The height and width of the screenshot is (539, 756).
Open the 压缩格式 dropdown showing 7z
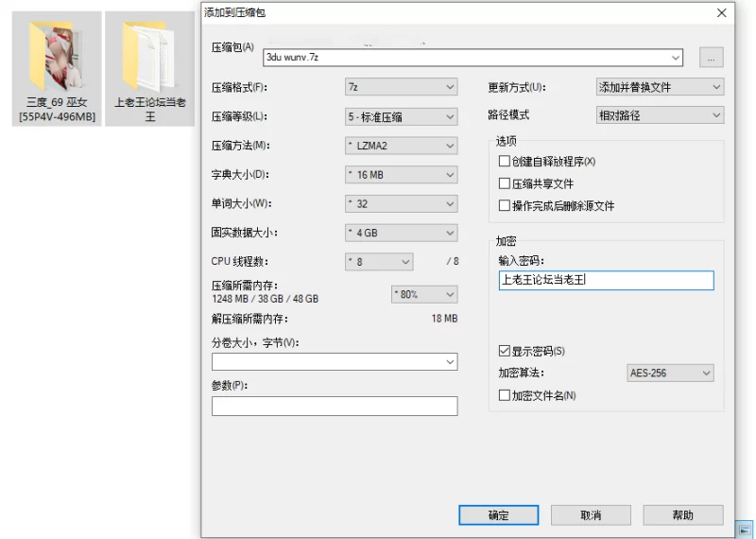[402, 88]
